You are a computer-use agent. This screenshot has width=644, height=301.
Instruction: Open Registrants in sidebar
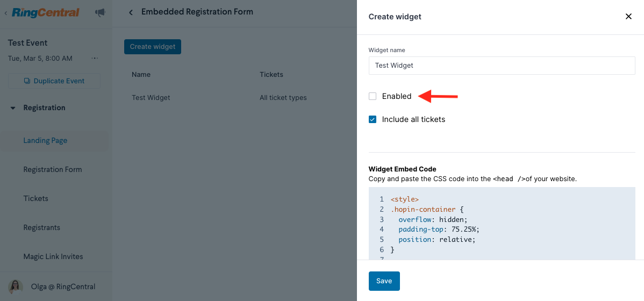42,227
